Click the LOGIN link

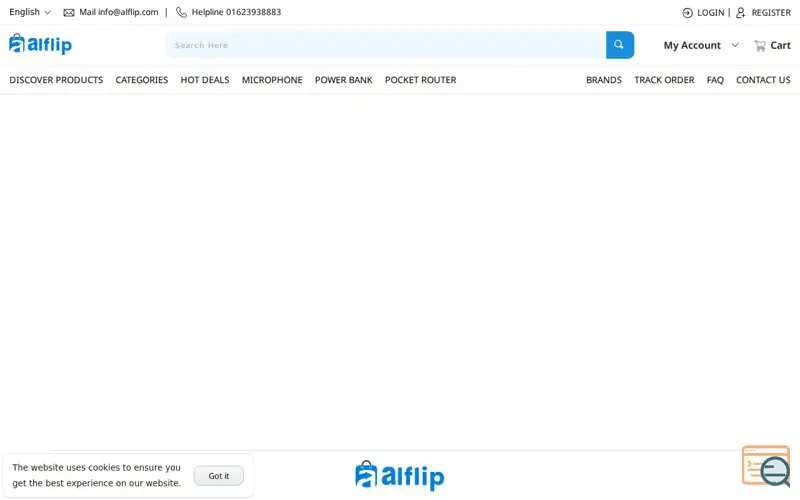click(710, 13)
